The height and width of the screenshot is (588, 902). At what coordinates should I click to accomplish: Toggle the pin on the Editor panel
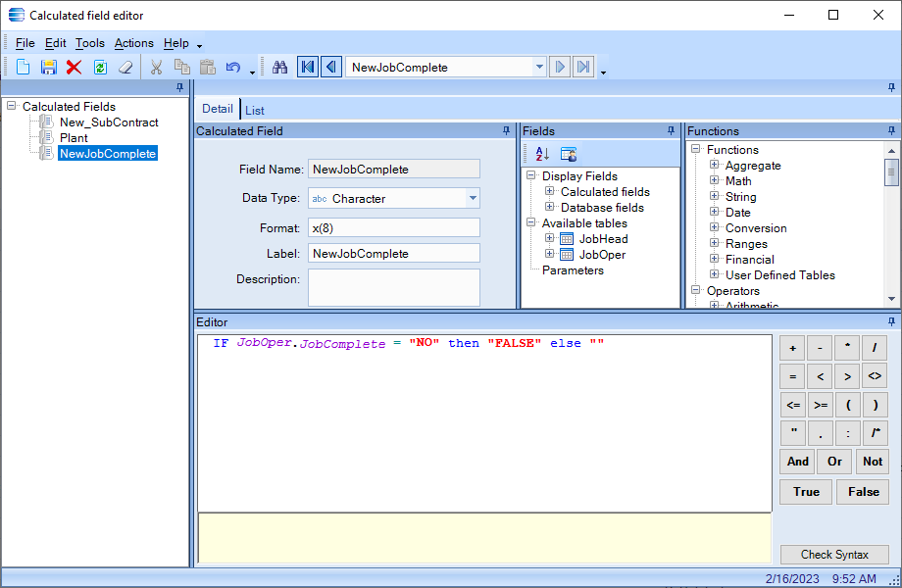pyautogui.click(x=891, y=321)
